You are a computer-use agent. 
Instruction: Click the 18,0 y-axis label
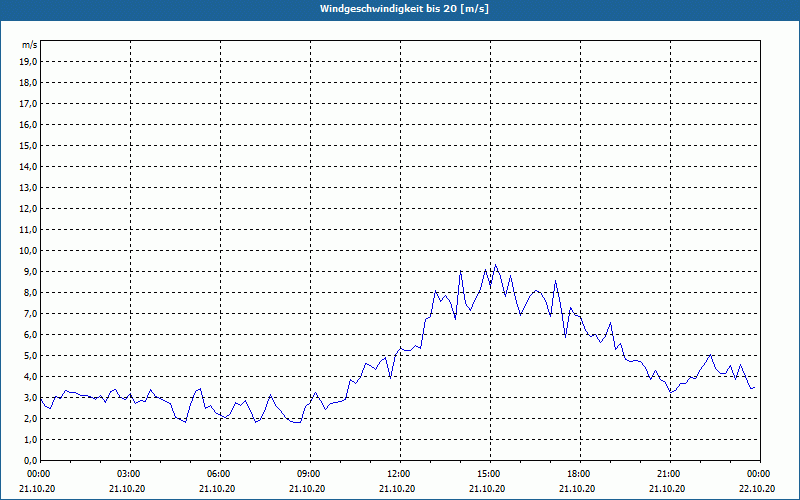(x=28, y=83)
